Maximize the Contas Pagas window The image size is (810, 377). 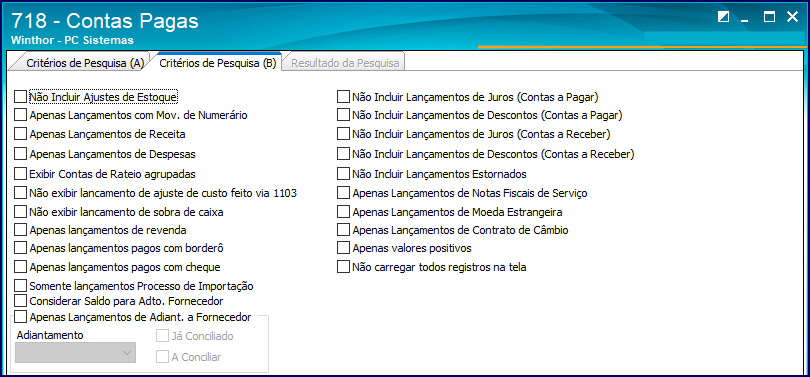[x=769, y=17]
